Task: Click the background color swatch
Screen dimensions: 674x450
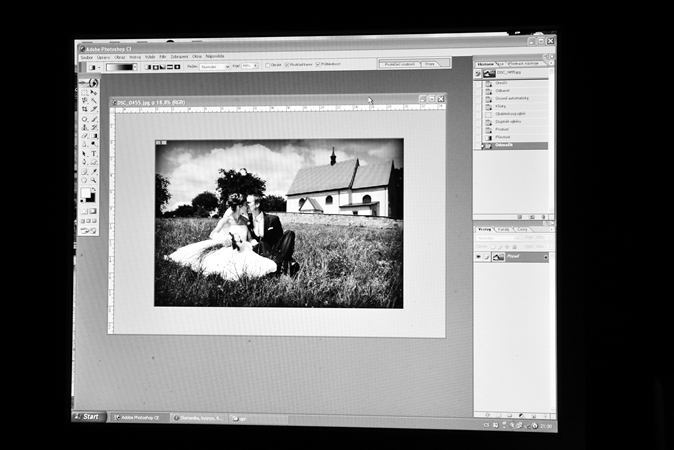Action: pyautogui.click(x=91, y=199)
